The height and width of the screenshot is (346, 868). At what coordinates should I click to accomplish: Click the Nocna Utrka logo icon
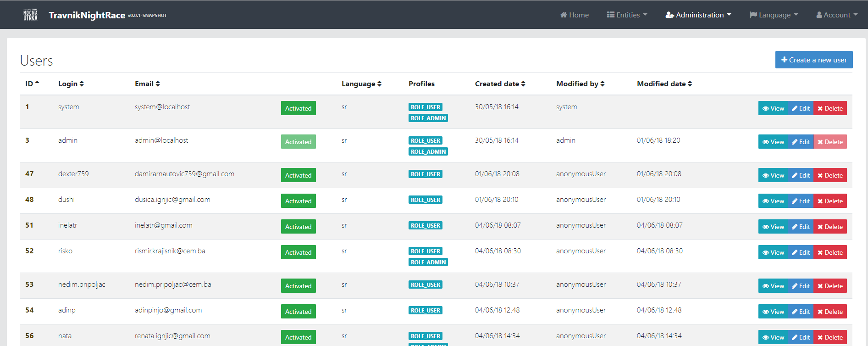[31, 15]
